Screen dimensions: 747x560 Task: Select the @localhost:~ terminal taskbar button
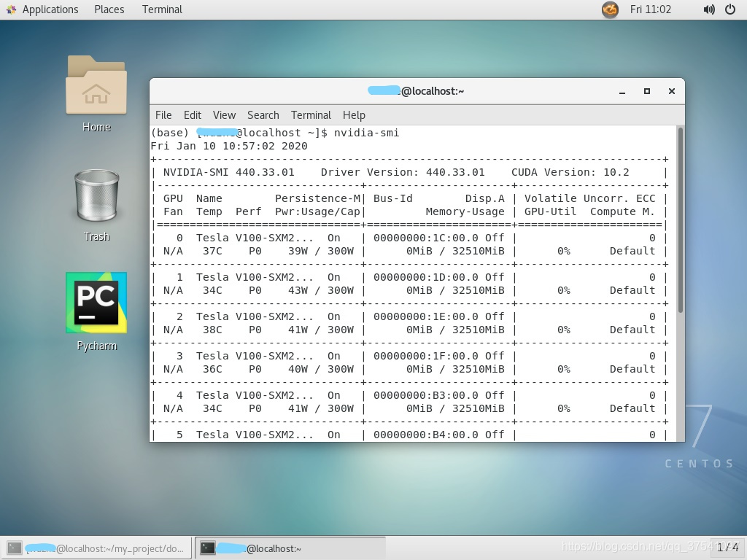[290, 548]
